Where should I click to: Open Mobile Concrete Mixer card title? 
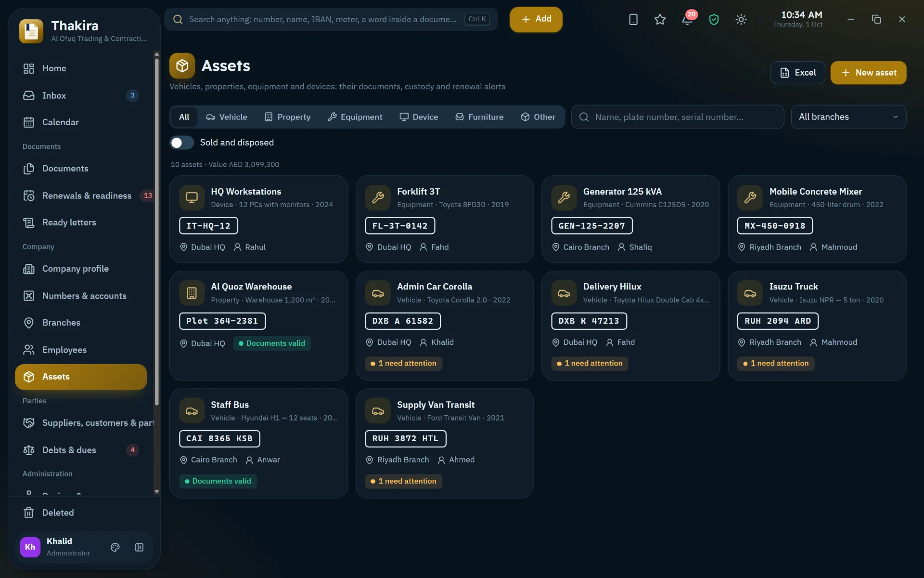click(x=815, y=192)
